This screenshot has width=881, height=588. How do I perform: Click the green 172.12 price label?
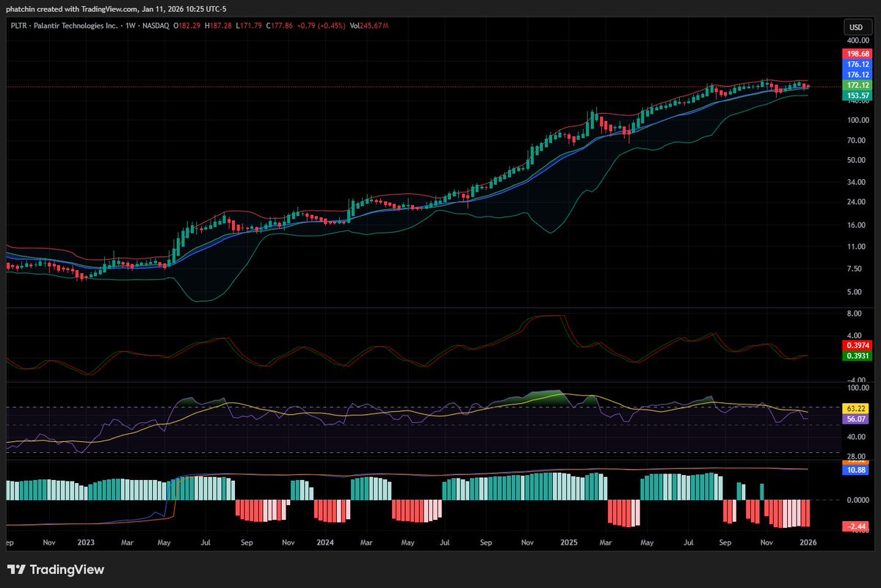click(858, 85)
